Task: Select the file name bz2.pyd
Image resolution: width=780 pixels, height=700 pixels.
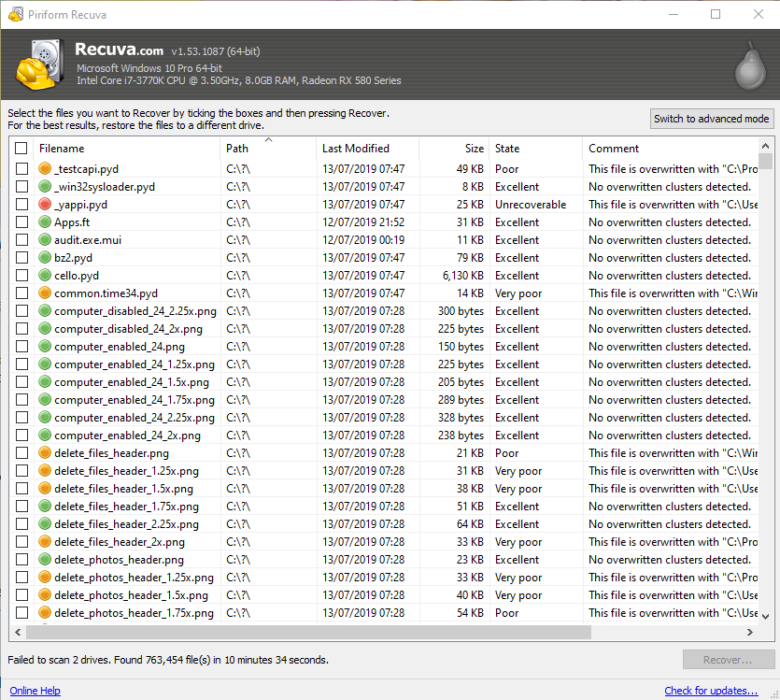Action: (x=73, y=258)
